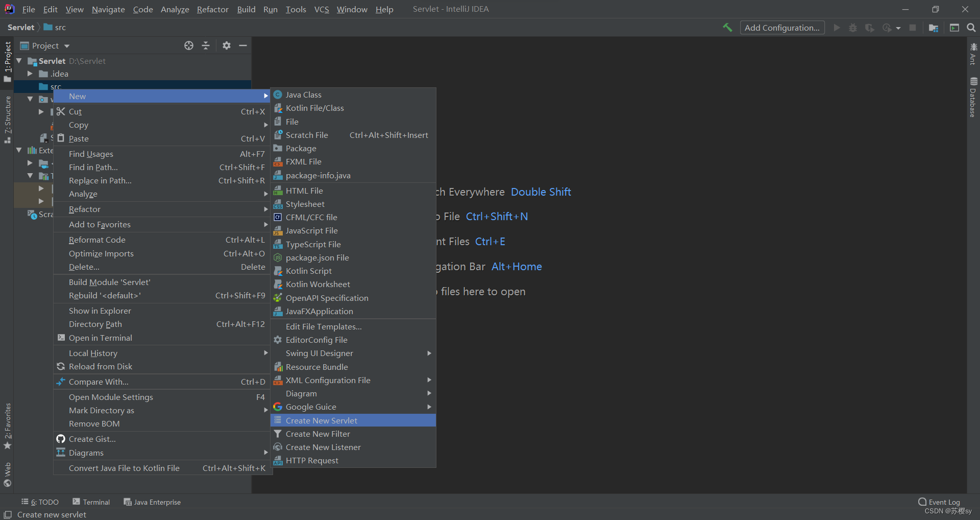Open the 2: Favorites side tab
Viewport: 980px width, 520px height.
coord(7,426)
